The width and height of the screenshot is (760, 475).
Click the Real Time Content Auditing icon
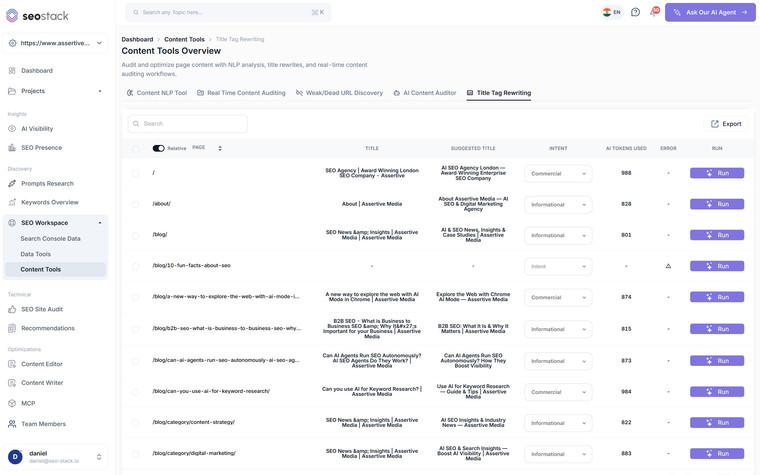[200, 93]
